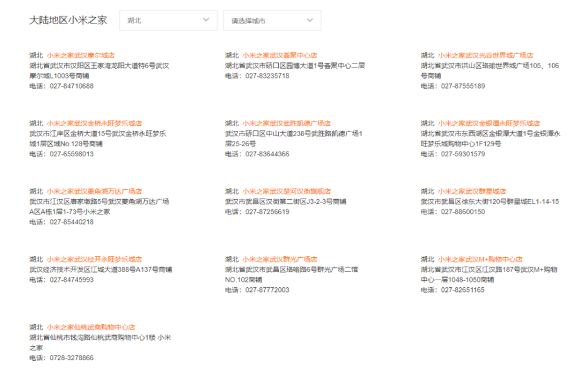Click address 湖北省武汉市东西湖区金银潭大道1号
588x383 pixels.
click(x=490, y=139)
